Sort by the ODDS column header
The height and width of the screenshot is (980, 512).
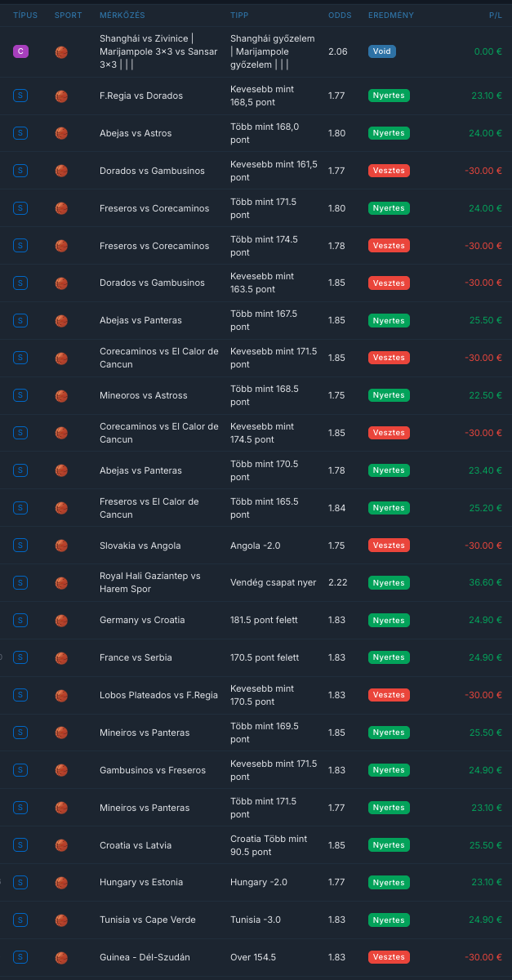340,16
